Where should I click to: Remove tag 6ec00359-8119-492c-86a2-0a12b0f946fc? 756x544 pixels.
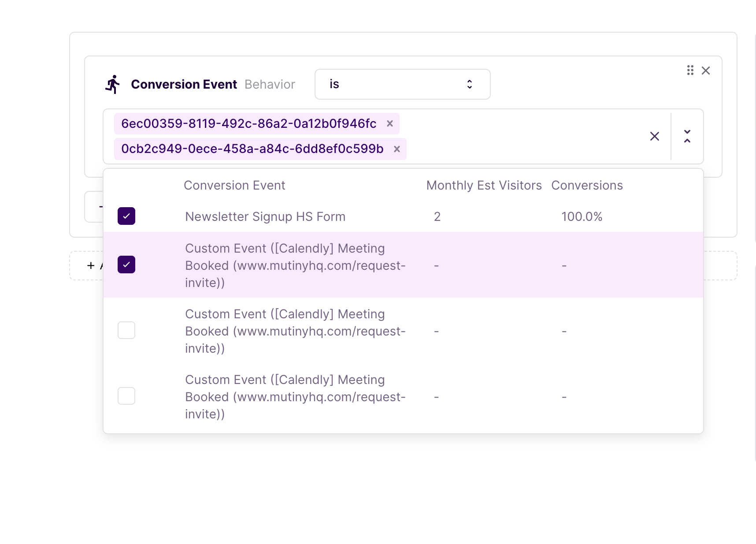(390, 124)
